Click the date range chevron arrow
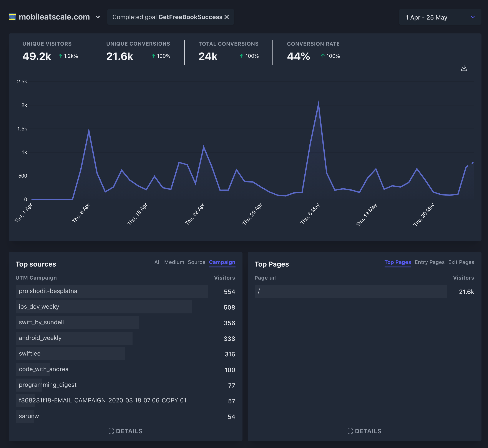488x448 pixels. (x=473, y=17)
